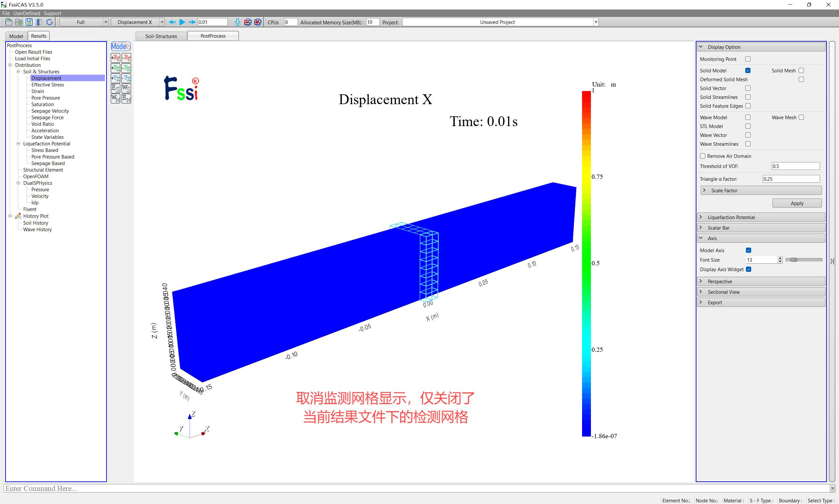Screen dimensions: 839x504
Task: Check the Remove Air Domain box
Action: 703,156
